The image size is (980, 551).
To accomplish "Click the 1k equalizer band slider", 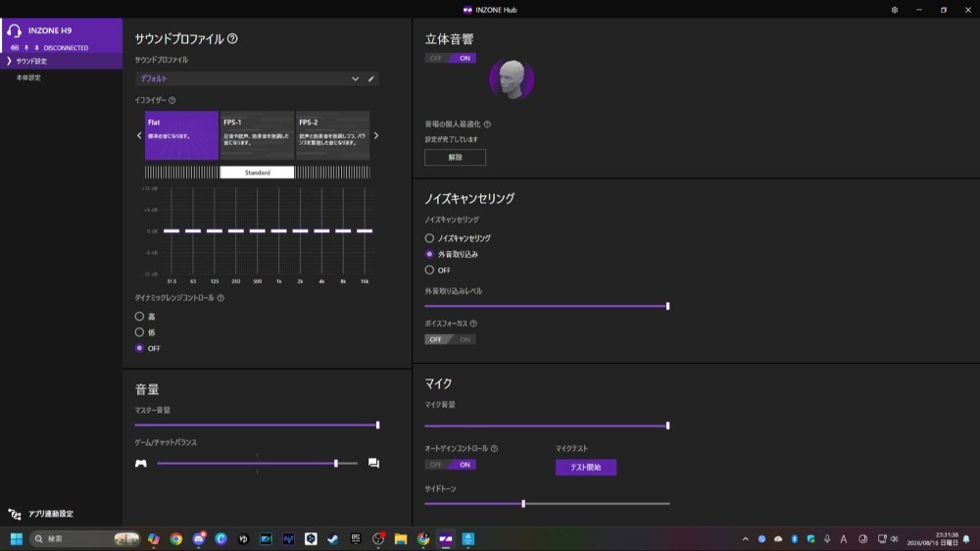I will [x=278, y=231].
